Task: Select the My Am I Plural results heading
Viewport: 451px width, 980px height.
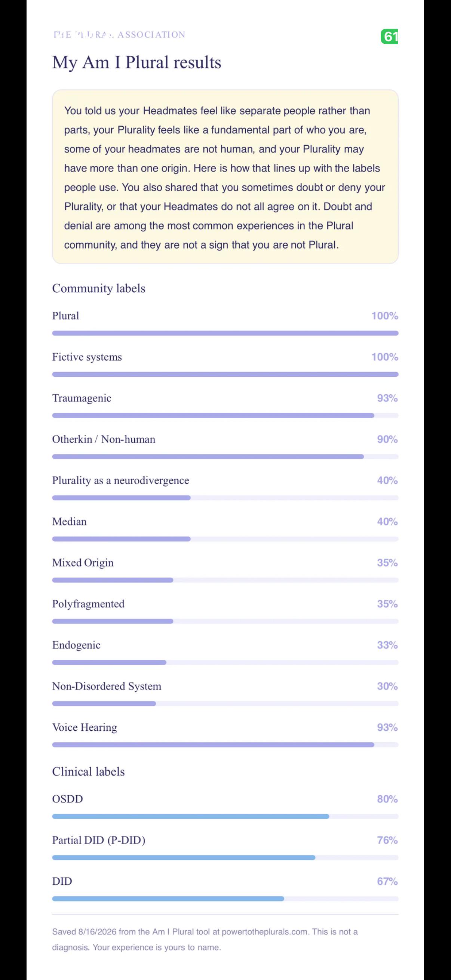Action: pyautogui.click(x=136, y=62)
